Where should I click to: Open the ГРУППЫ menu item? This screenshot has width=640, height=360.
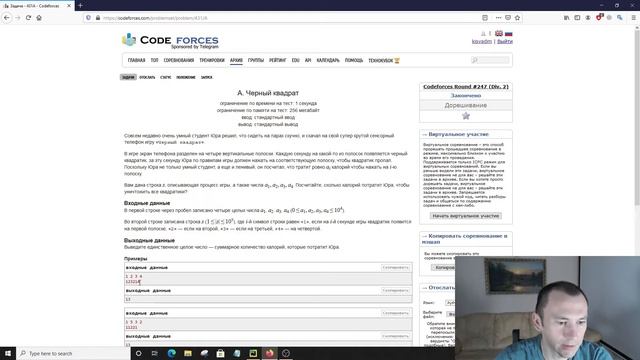(256, 60)
